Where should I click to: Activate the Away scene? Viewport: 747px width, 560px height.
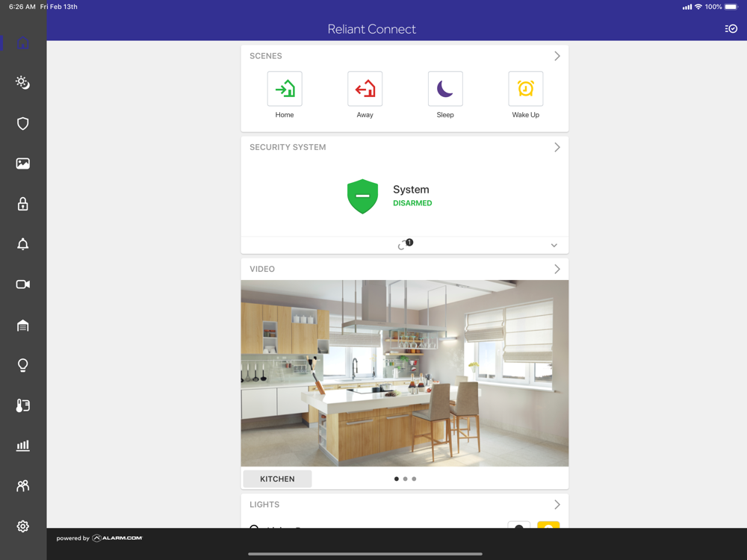(x=365, y=89)
